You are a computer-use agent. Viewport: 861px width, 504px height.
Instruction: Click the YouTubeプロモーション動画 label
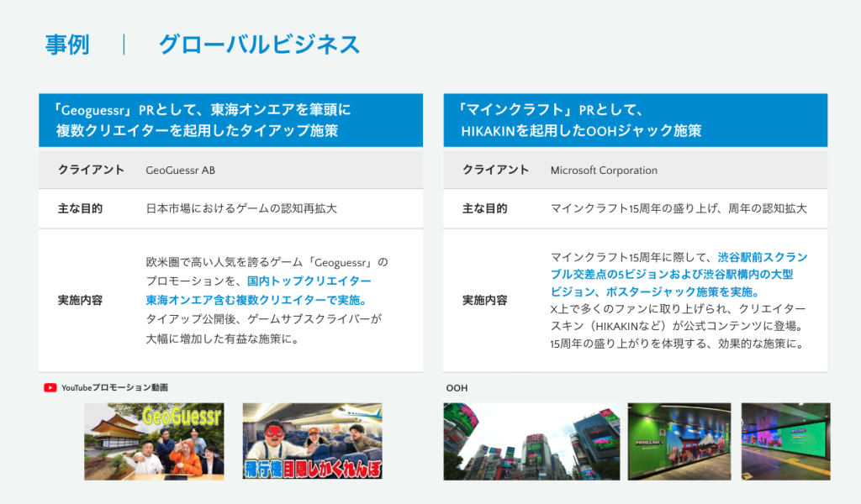(x=114, y=388)
